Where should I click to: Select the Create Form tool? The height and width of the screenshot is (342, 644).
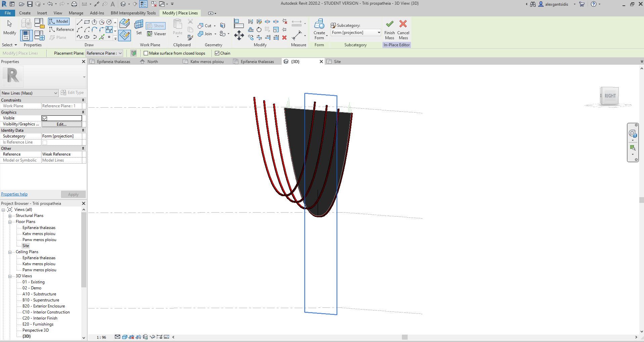click(x=319, y=29)
